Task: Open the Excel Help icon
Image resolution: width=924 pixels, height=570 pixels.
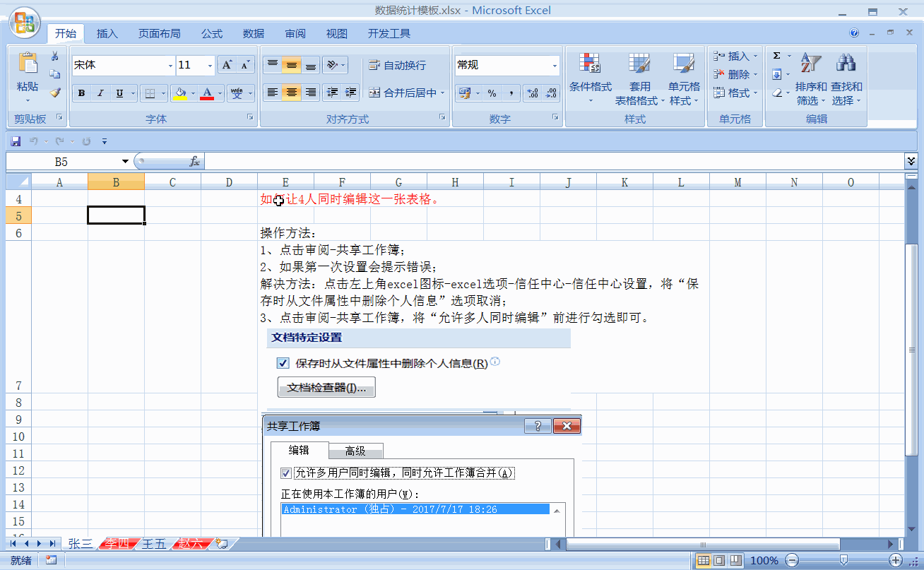Action: click(854, 32)
